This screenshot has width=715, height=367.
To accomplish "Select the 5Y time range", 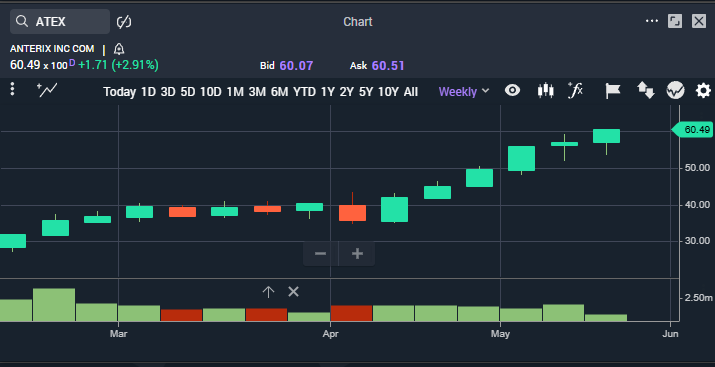I will click(x=366, y=92).
